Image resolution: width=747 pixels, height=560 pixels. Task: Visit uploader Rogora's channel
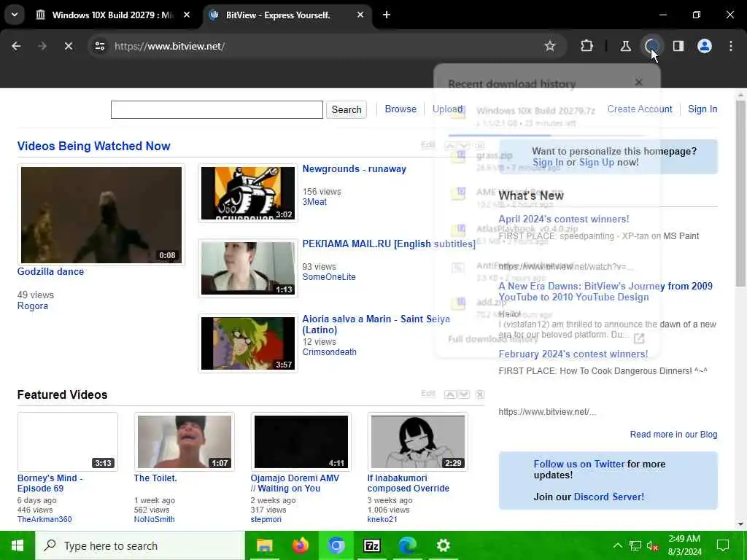coord(32,306)
